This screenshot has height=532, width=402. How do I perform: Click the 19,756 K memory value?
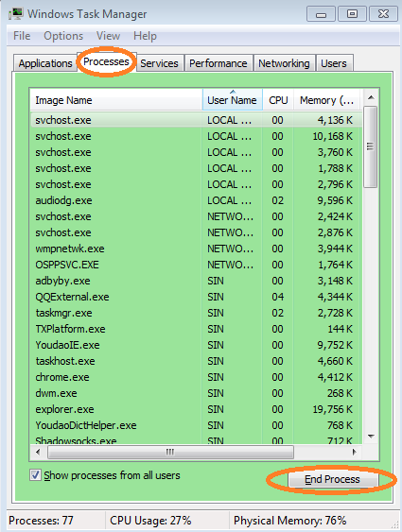tap(333, 409)
